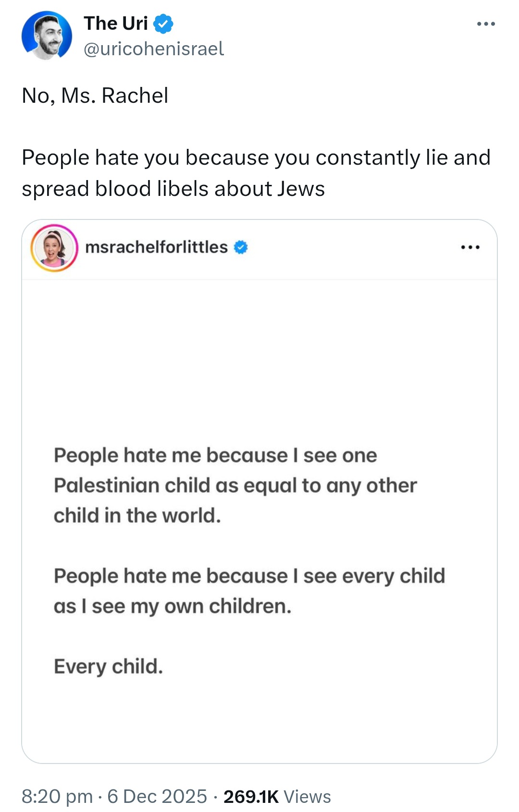Open the @uricohenisrael handle link
Screen dimensions: 519x812
154,48
